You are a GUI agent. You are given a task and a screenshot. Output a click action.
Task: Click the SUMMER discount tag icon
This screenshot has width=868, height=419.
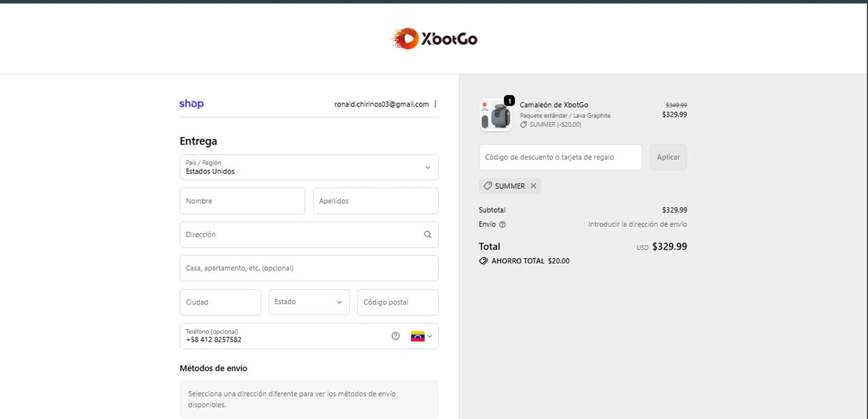(488, 186)
